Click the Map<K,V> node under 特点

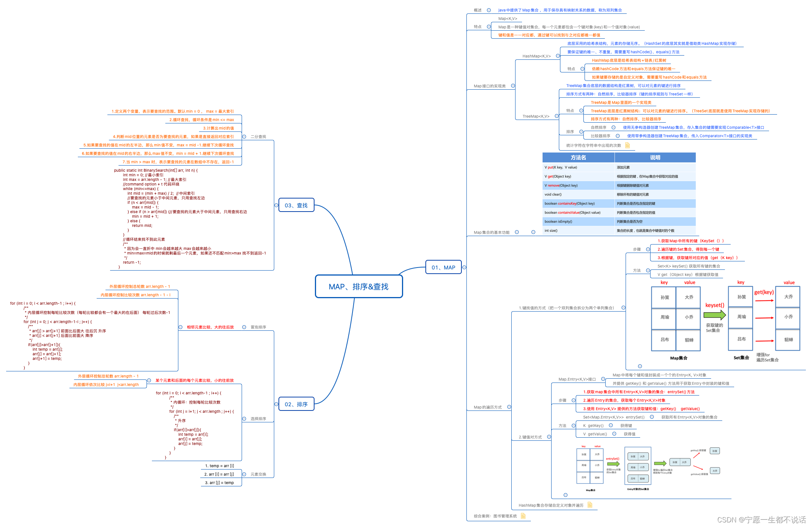pyautogui.click(x=507, y=18)
